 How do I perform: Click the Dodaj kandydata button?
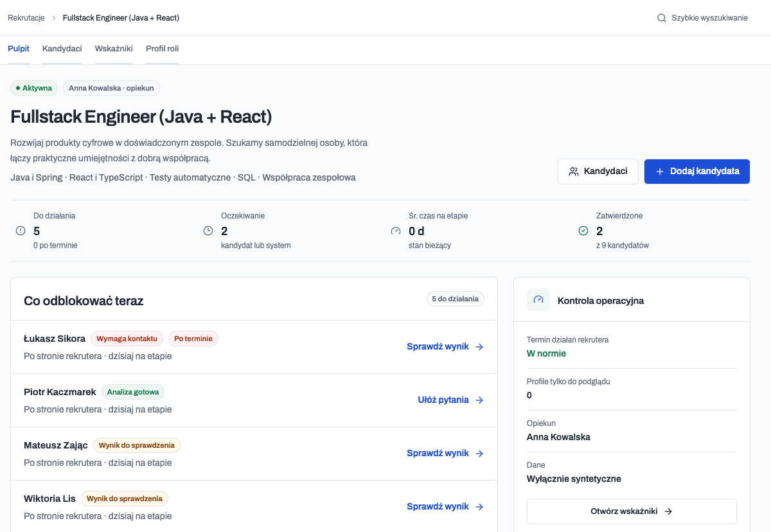(x=697, y=172)
